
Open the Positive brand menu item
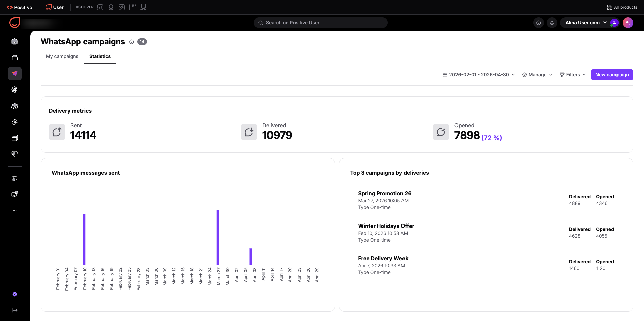pos(19,7)
